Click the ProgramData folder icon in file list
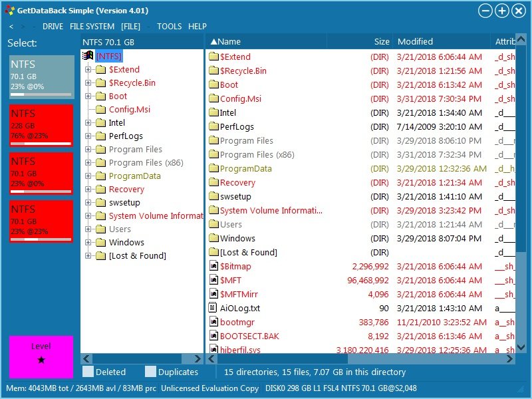532x399 pixels. (x=213, y=168)
